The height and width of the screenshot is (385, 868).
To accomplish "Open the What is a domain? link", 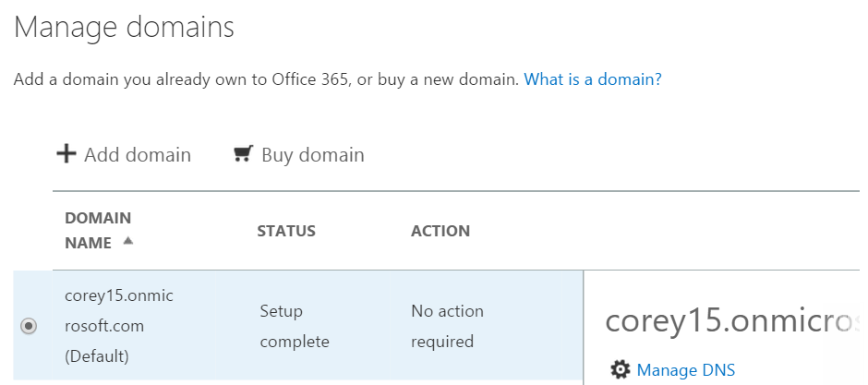I will click(x=593, y=79).
